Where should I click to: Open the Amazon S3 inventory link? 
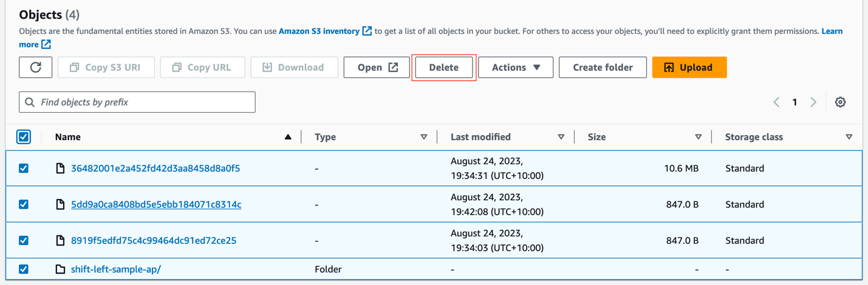pos(319,31)
